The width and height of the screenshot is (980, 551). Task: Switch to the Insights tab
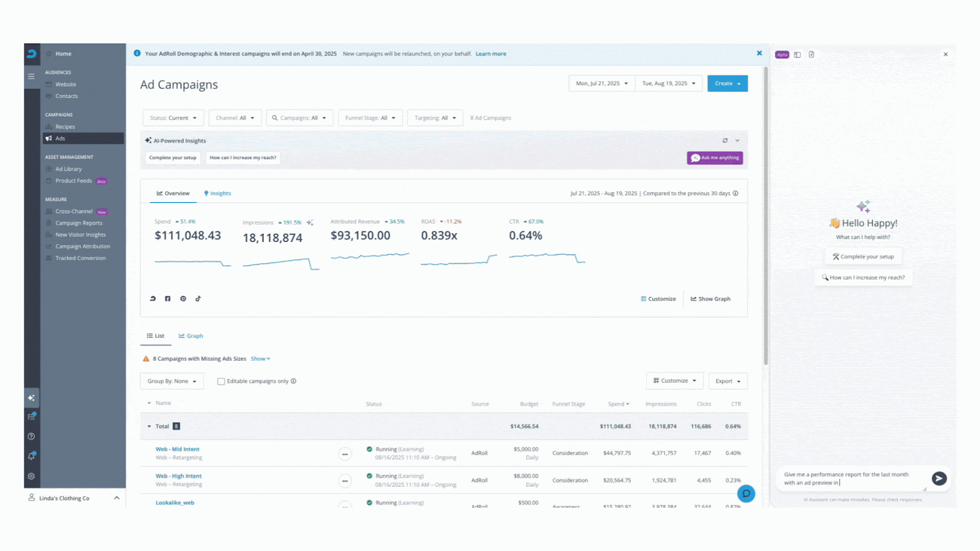pyautogui.click(x=217, y=193)
